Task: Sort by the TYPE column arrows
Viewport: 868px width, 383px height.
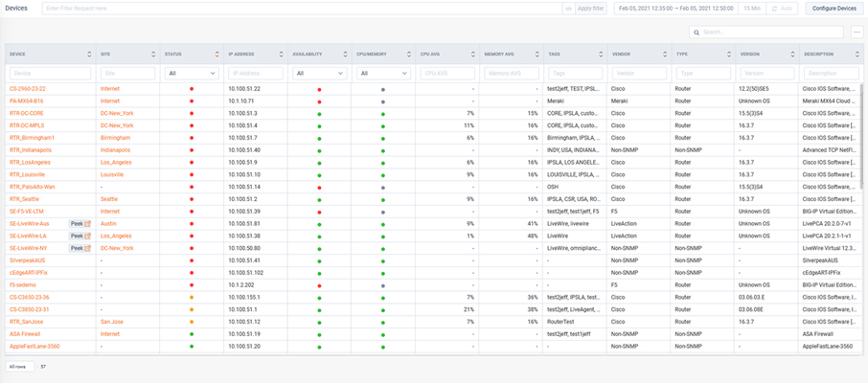Action: [x=728, y=55]
